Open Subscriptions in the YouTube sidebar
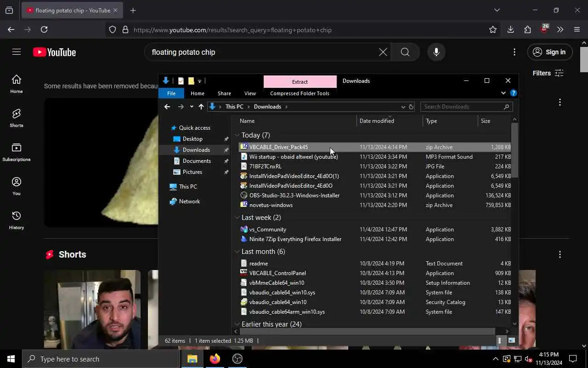Screen dimensions: 588x368 (17, 152)
